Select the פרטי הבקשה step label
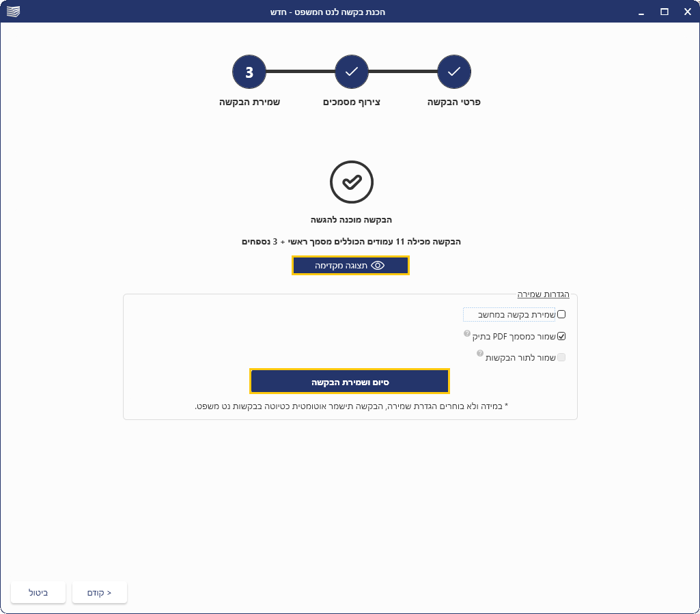The width and height of the screenshot is (700, 614). [x=454, y=102]
